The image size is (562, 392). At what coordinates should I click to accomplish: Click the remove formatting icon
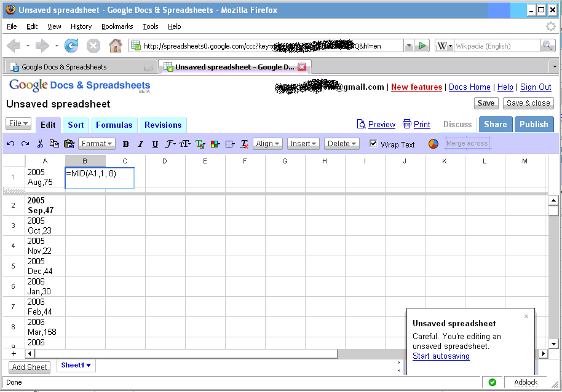244,144
